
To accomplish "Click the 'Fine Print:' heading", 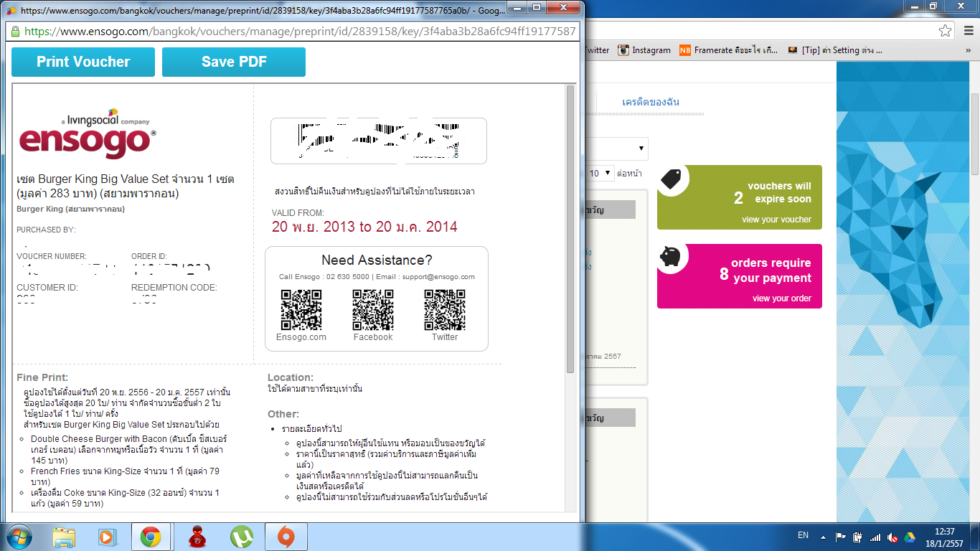I will (42, 377).
